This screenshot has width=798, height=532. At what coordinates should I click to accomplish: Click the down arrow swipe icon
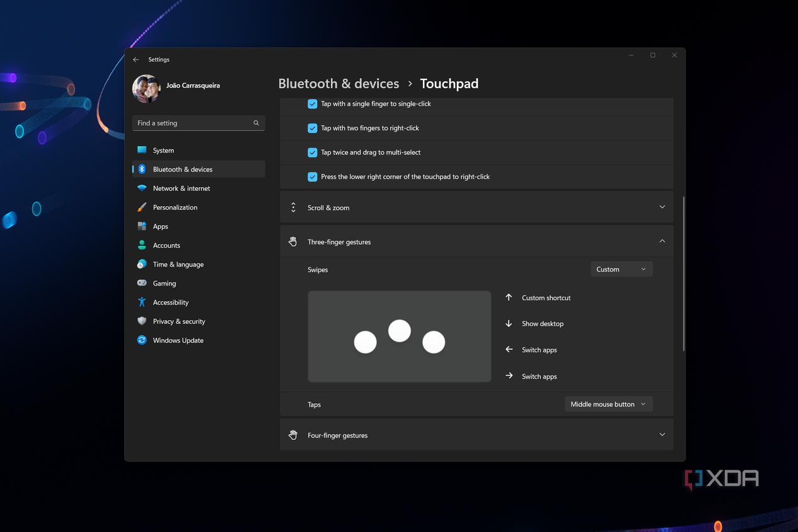[509, 323]
